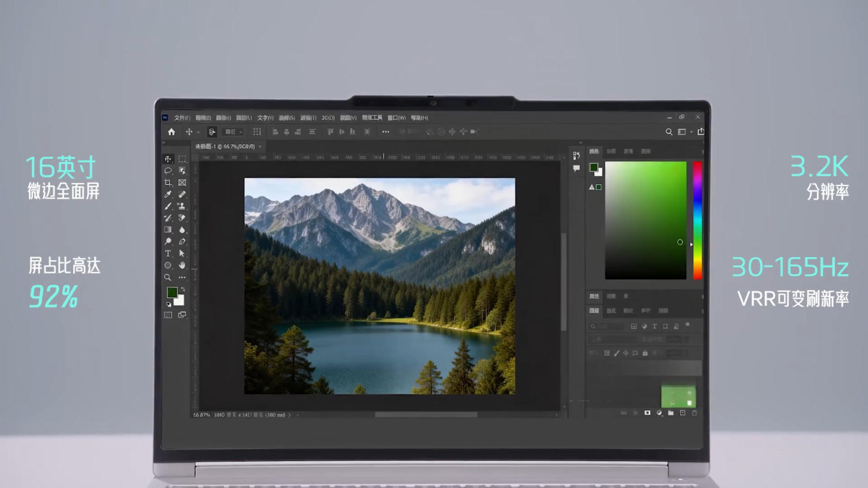868x488 pixels.
Task: Swap foreground and background colors
Action: coord(183,289)
